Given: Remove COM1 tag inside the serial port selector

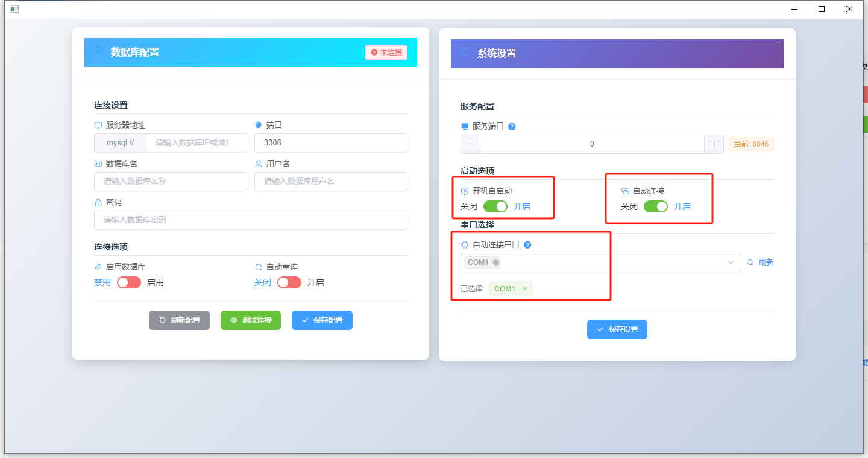Looking at the screenshot, I should (x=496, y=262).
